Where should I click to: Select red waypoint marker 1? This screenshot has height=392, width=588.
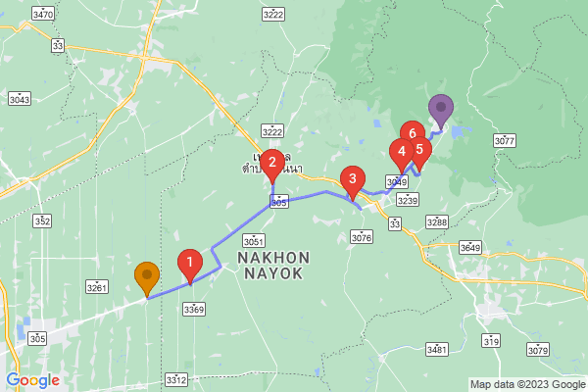(190, 267)
